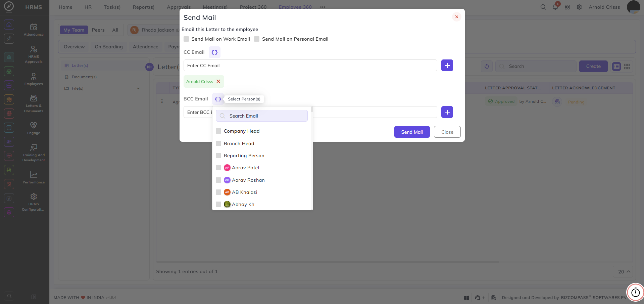Click the global search magnifier icon
644x304 pixels.
[543, 7]
